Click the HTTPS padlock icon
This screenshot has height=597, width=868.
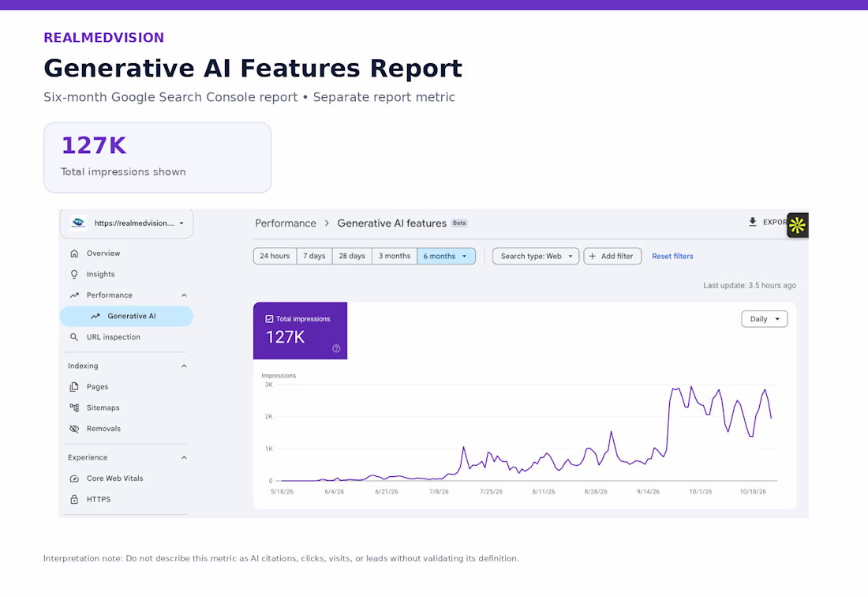[x=74, y=499]
